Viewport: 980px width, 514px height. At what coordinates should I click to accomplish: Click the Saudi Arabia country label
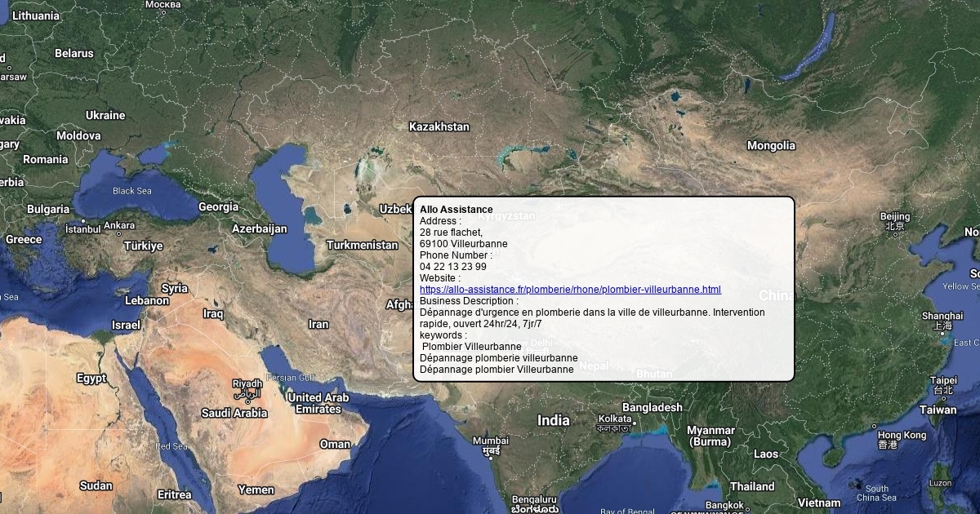[x=234, y=413]
